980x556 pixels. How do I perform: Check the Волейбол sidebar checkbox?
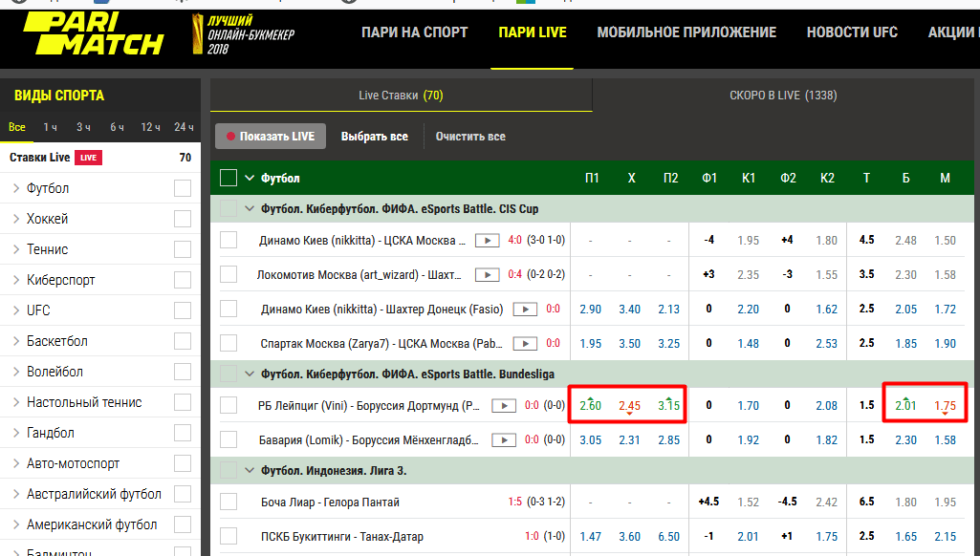[x=183, y=372]
